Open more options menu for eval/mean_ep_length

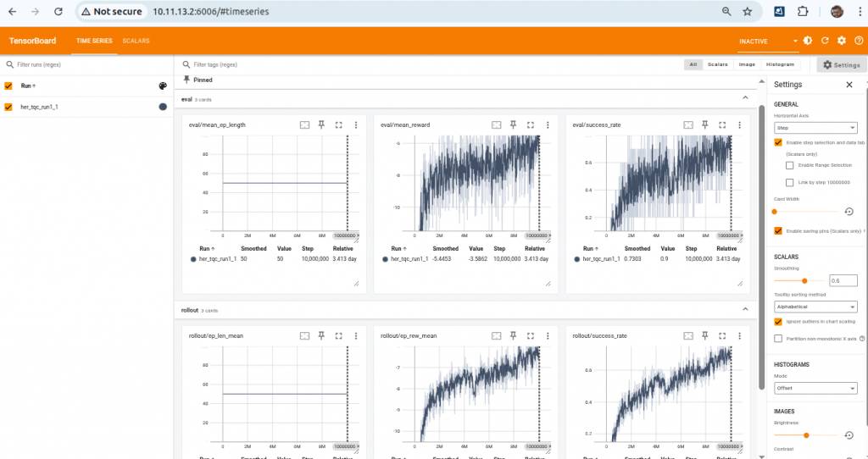click(x=356, y=125)
